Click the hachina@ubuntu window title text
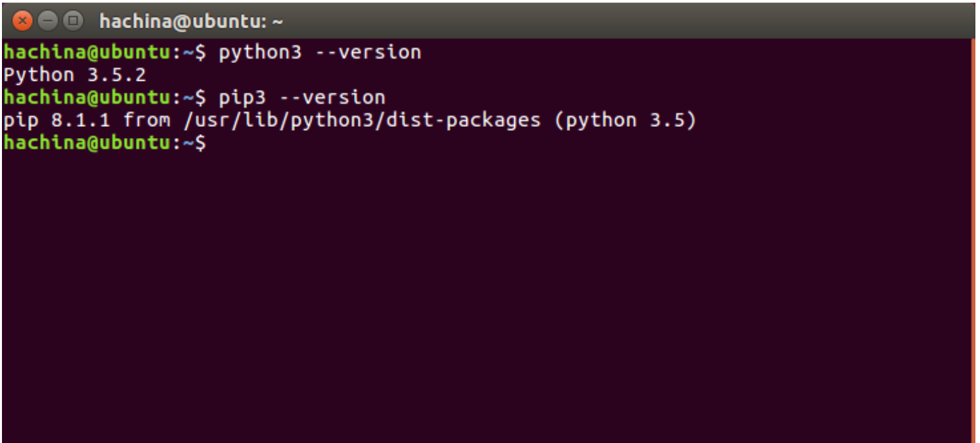980x443 pixels. pyautogui.click(x=190, y=22)
